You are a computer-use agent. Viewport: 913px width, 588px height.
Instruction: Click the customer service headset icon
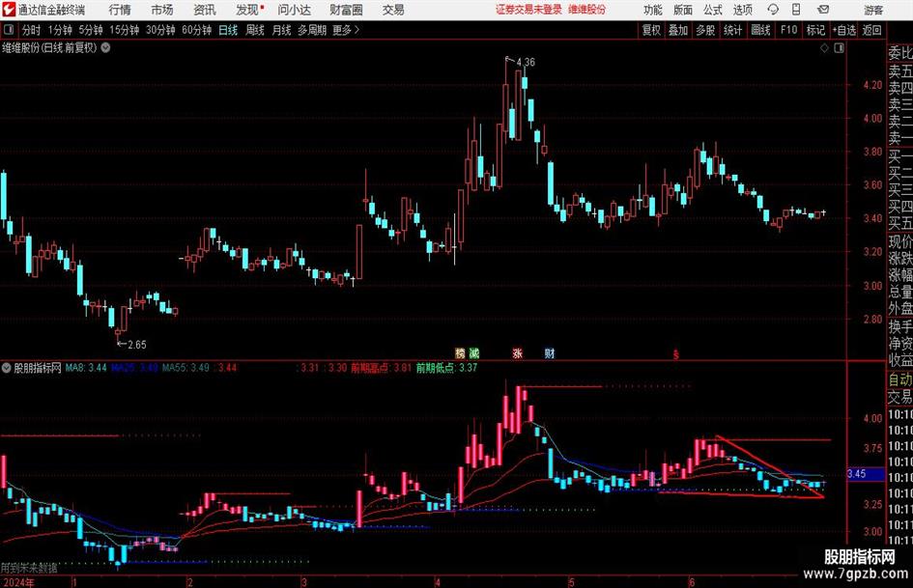click(773, 10)
